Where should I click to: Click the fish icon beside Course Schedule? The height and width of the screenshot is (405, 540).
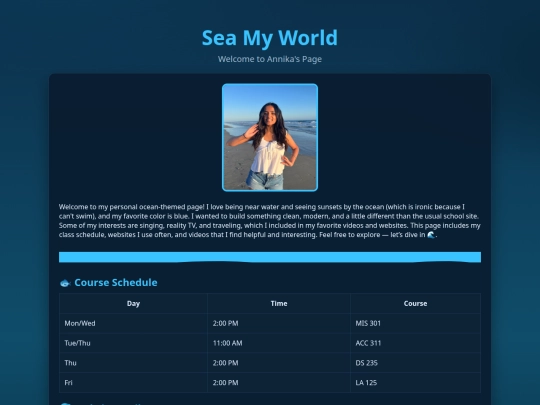[65, 283]
